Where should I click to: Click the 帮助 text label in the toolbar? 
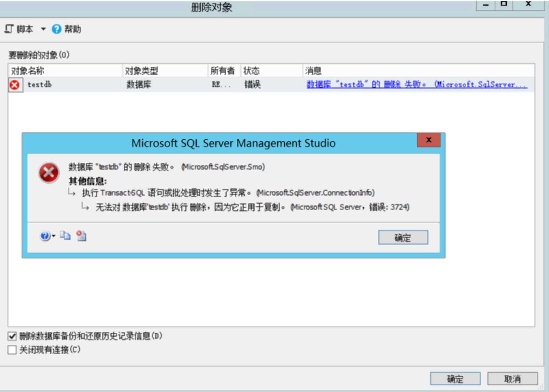click(x=73, y=29)
